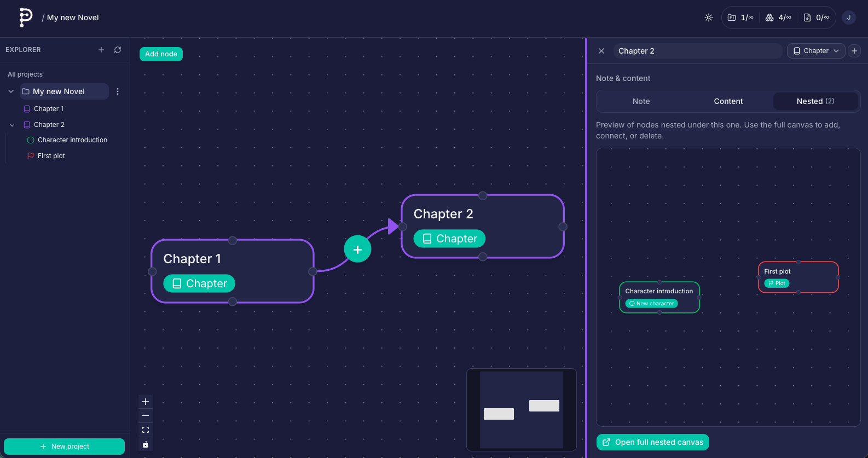
Task: Open the three-dot menu for My new Novel
Action: pyautogui.click(x=118, y=91)
